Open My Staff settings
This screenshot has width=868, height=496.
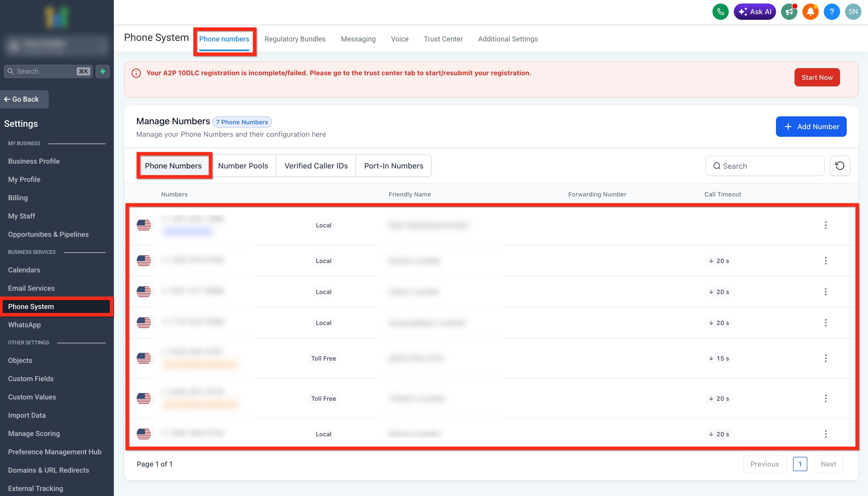tap(21, 216)
